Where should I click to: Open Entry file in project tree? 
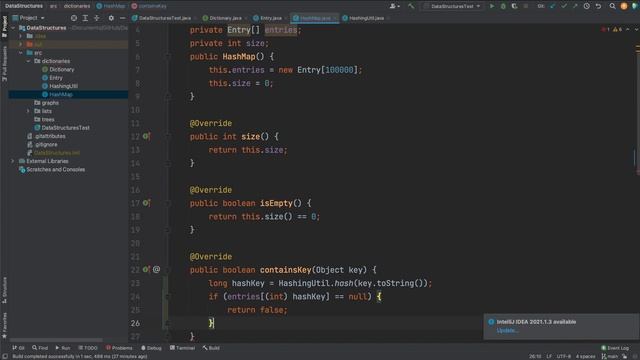[x=56, y=78]
